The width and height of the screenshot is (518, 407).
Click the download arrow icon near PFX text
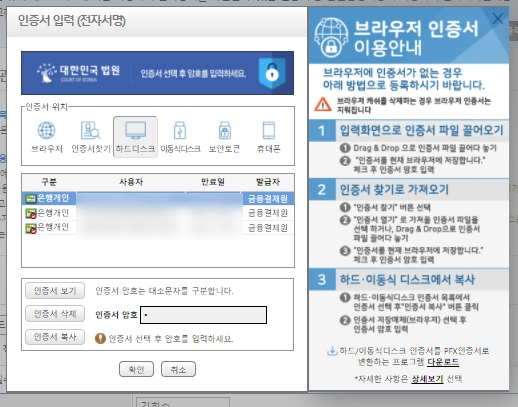pos(332,351)
